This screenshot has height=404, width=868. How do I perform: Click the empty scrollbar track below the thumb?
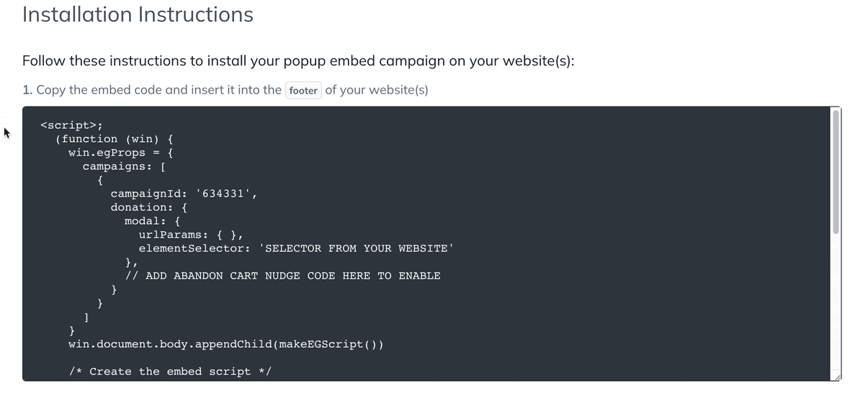tap(836, 302)
